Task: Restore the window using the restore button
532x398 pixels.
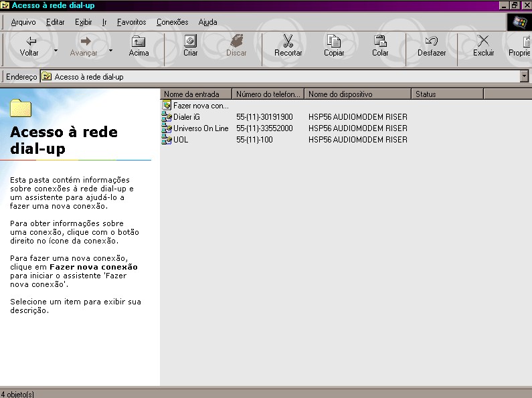Action: pos(515,5)
